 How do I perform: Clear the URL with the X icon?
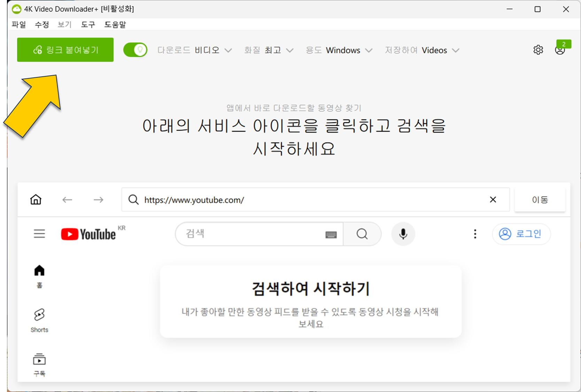(x=493, y=200)
